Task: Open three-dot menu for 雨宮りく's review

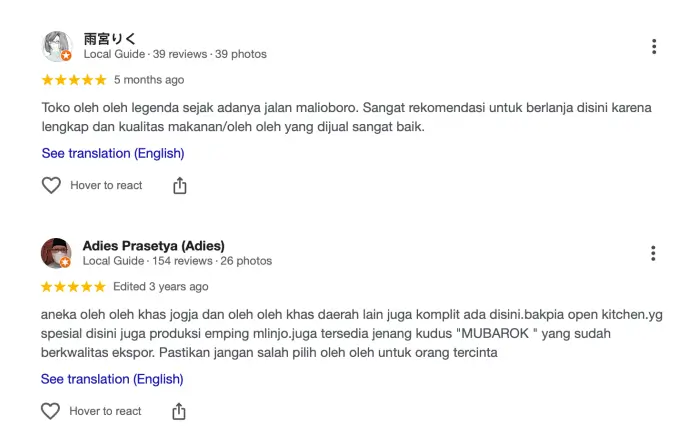Action: 653,47
